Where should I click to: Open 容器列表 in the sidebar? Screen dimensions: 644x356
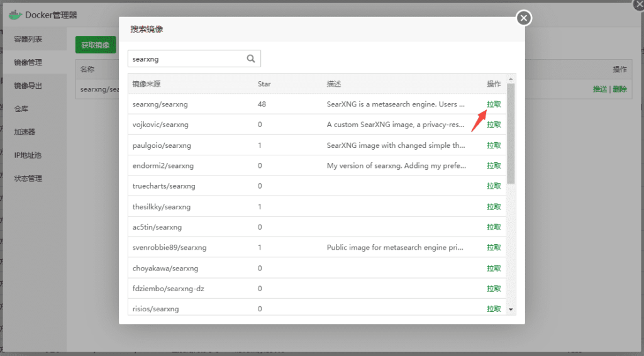coord(28,40)
